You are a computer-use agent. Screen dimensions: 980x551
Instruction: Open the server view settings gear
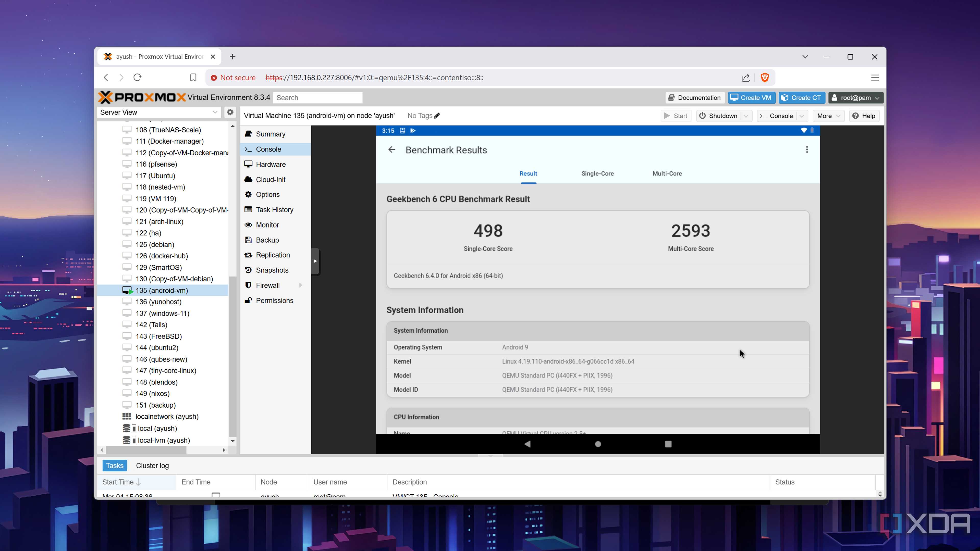(230, 112)
